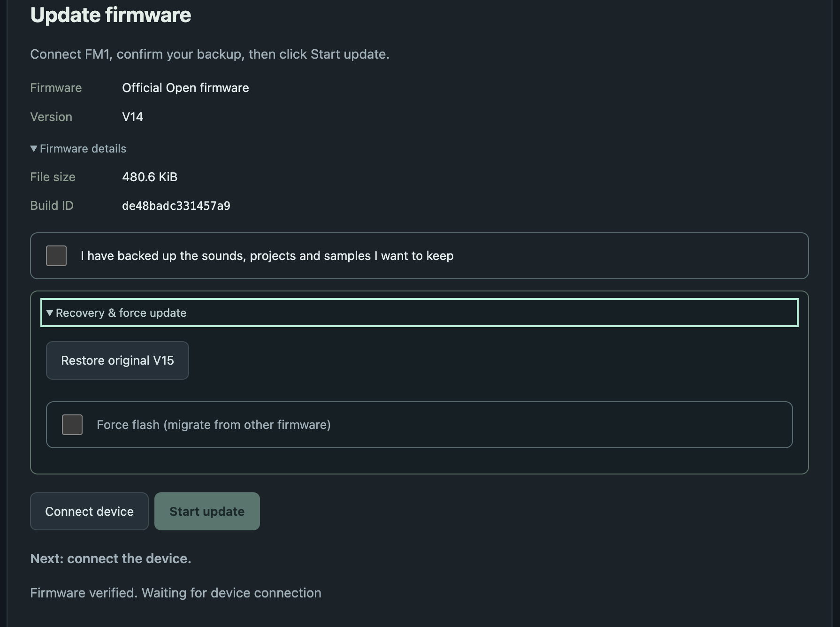Image resolution: width=840 pixels, height=627 pixels.
Task: Collapse the Recovery & force update section
Action: coord(420,313)
